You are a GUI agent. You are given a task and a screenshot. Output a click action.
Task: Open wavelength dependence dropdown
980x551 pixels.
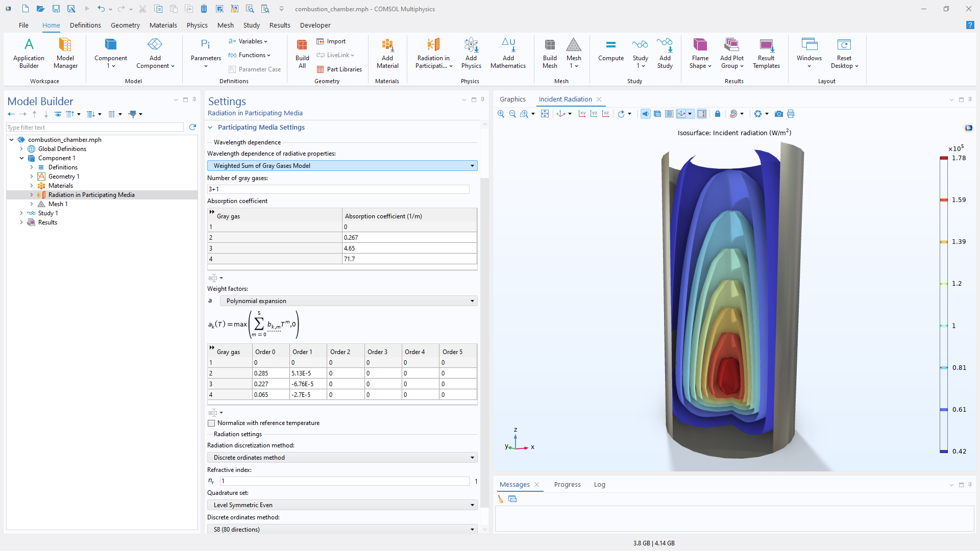(x=342, y=166)
